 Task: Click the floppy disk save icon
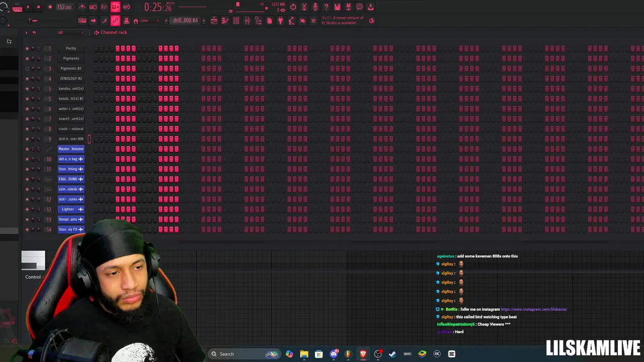337,7
